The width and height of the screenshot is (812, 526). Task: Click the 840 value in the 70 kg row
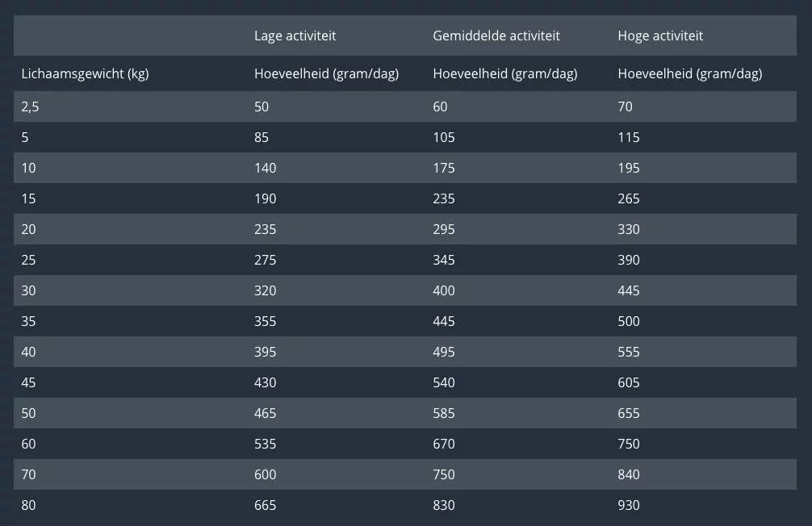[x=629, y=474]
